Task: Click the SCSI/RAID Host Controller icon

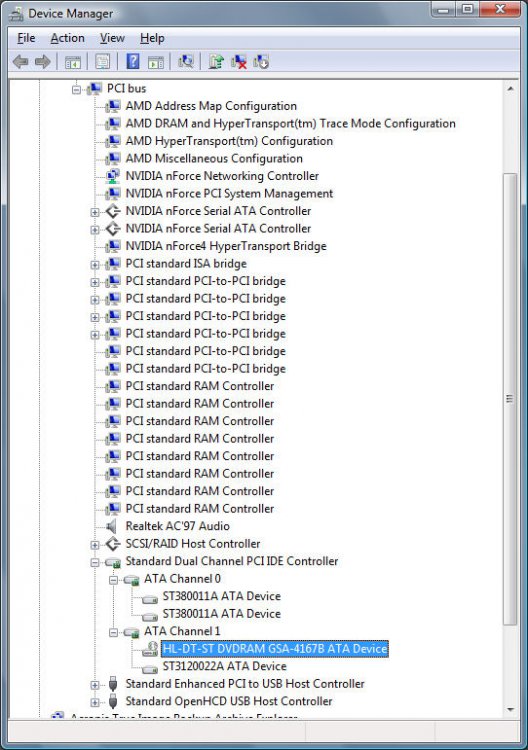Action: point(113,544)
